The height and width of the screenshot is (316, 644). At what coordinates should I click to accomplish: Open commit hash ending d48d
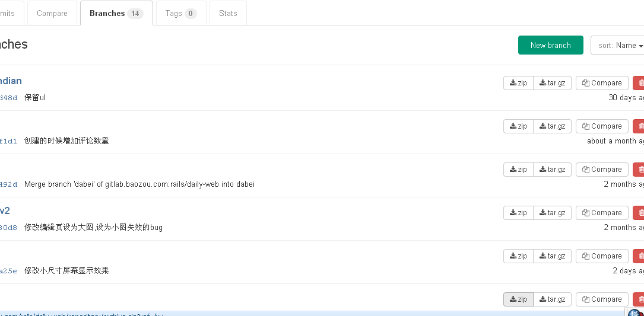pyautogui.click(x=9, y=98)
